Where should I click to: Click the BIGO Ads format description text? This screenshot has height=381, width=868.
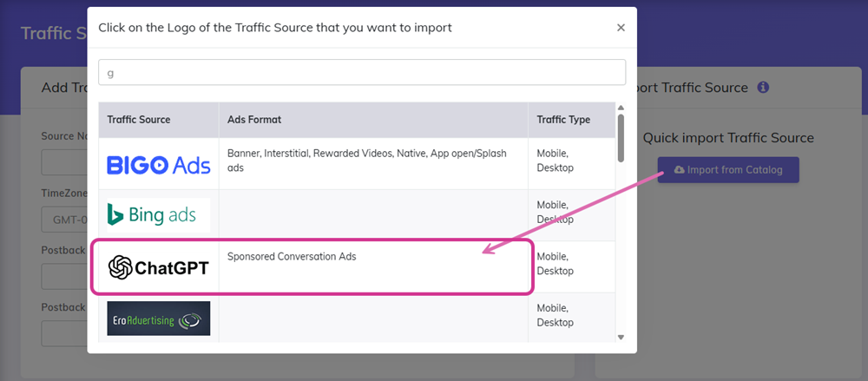(x=367, y=160)
